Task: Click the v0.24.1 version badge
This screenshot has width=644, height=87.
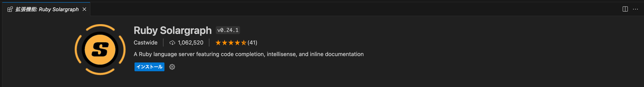Action: [x=228, y=30]
